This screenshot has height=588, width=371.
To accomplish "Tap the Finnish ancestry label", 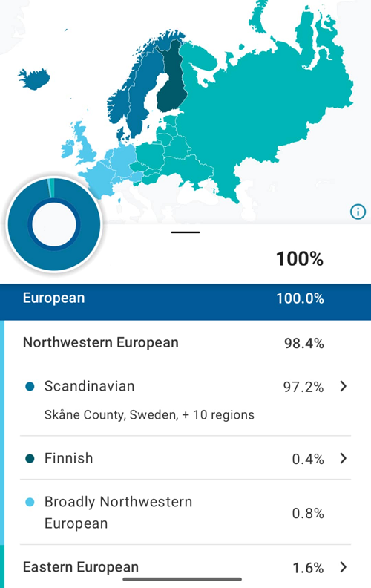I will tap(68, 458).
